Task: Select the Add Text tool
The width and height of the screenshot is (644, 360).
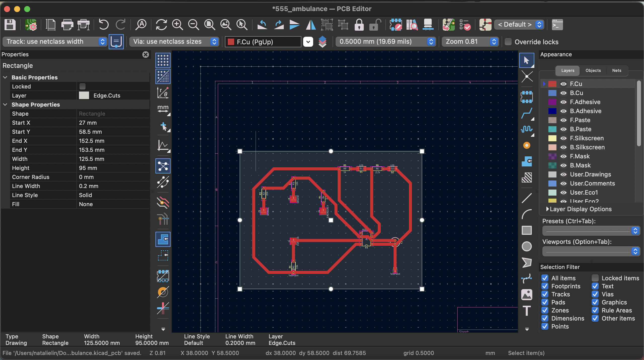Action: [x=527, y=311]
